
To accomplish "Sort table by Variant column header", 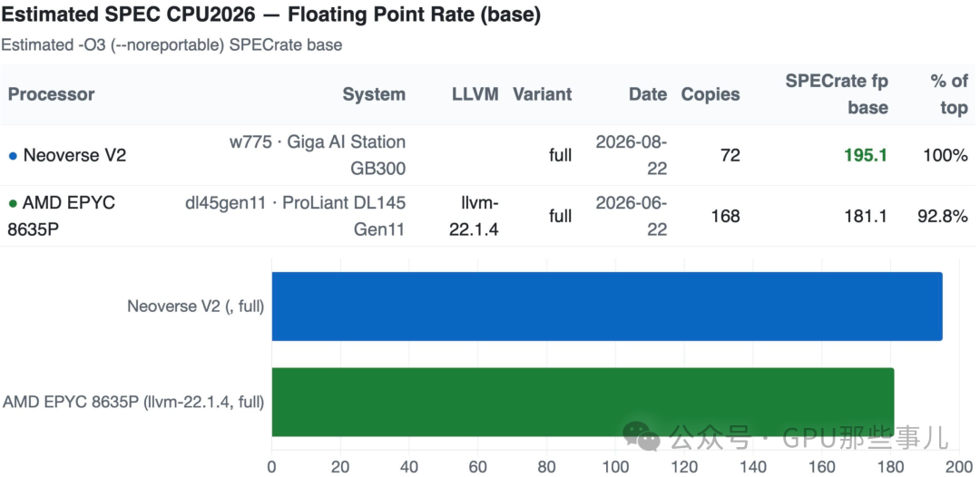I will coord(542,94).
